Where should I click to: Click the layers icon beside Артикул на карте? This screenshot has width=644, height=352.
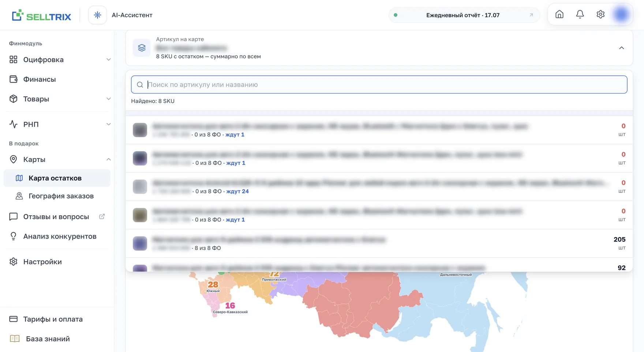pos(142,48)
